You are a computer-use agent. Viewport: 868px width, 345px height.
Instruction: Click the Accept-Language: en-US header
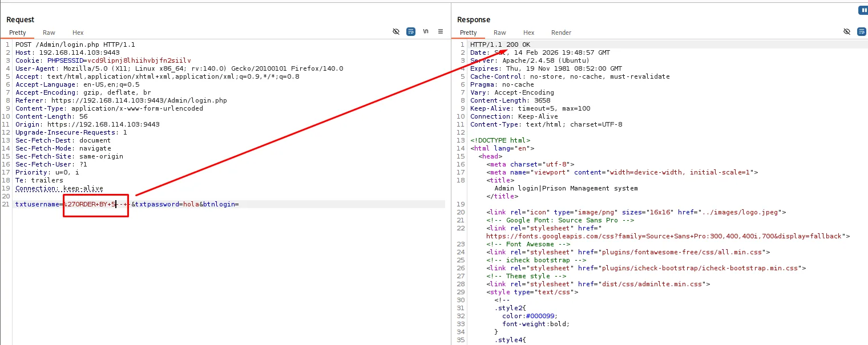78,84
